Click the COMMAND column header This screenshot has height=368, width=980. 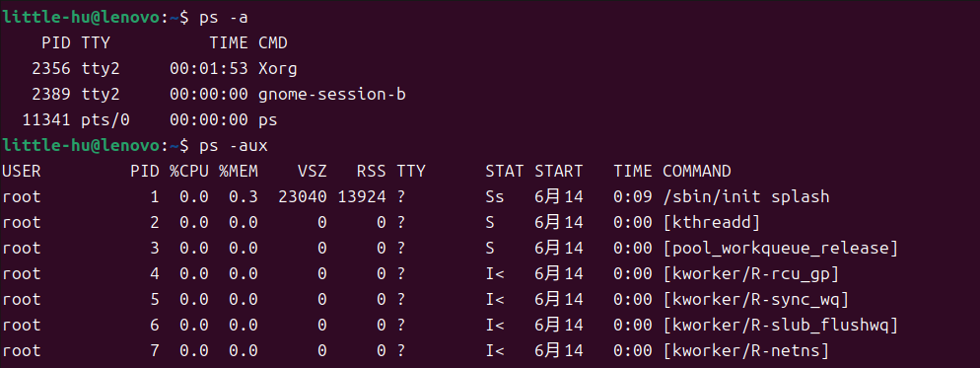tap(696, 172)
